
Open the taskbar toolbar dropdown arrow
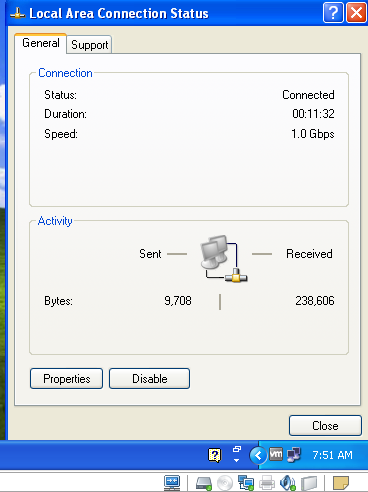point(236,460)
